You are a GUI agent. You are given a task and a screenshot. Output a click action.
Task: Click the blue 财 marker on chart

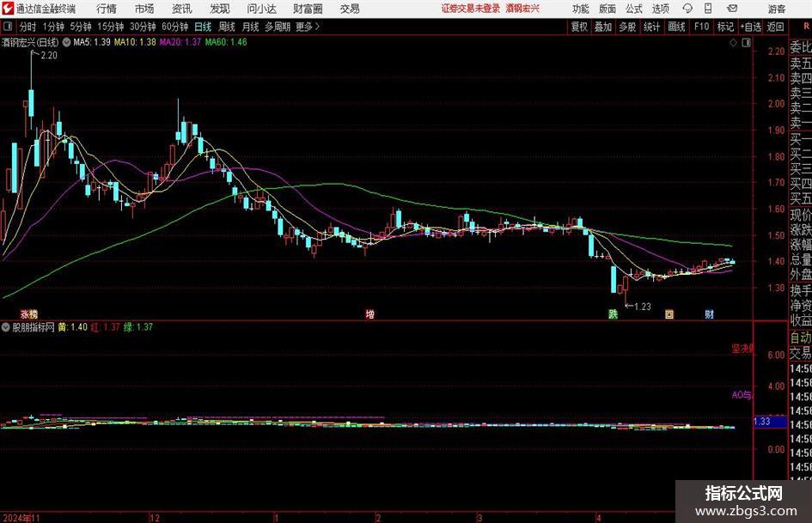pyautogui.click(x=710, y=313)
